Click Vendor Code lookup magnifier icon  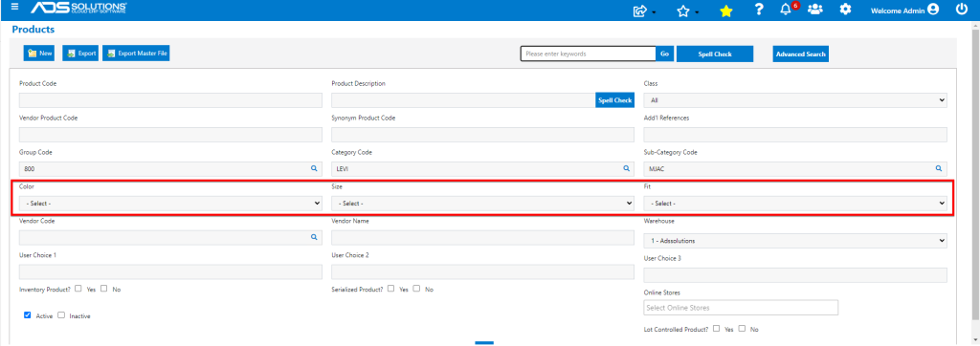pyautogui.click(x=314, y=237)
